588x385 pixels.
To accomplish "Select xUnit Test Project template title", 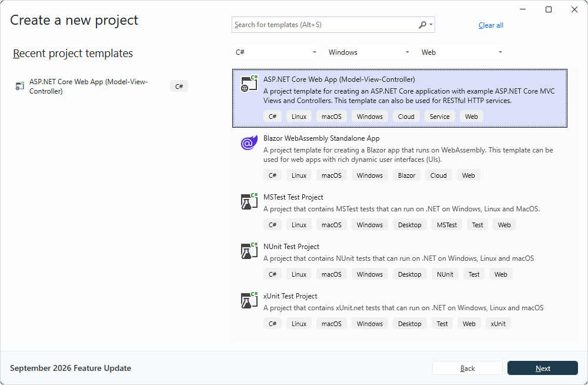I will 290,296.
